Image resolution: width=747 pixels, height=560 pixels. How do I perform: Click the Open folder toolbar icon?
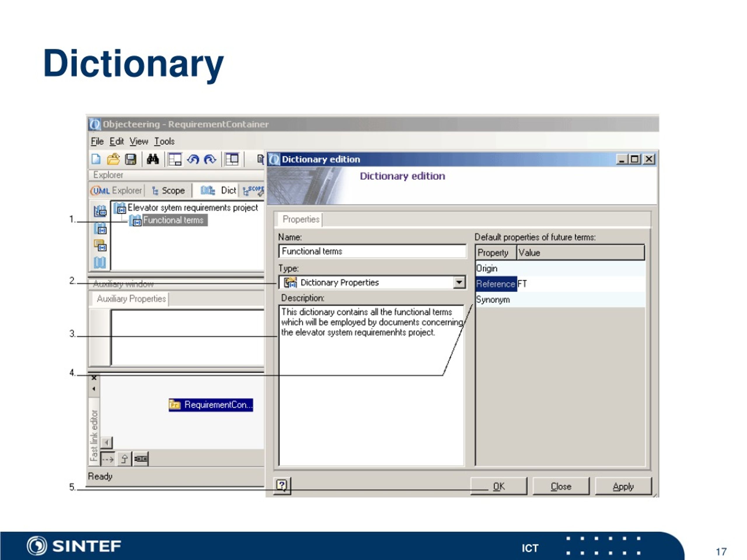(114, 159)
